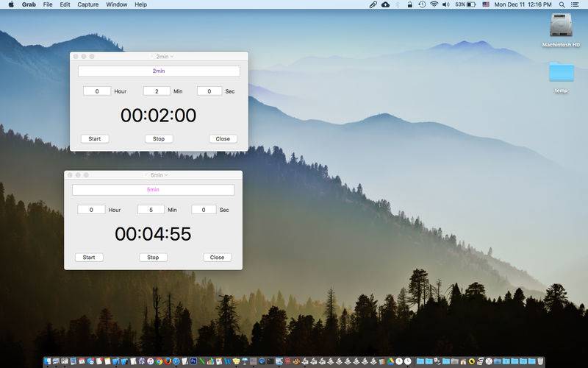Open iTunes in the Dock

(x=151, y=361)
